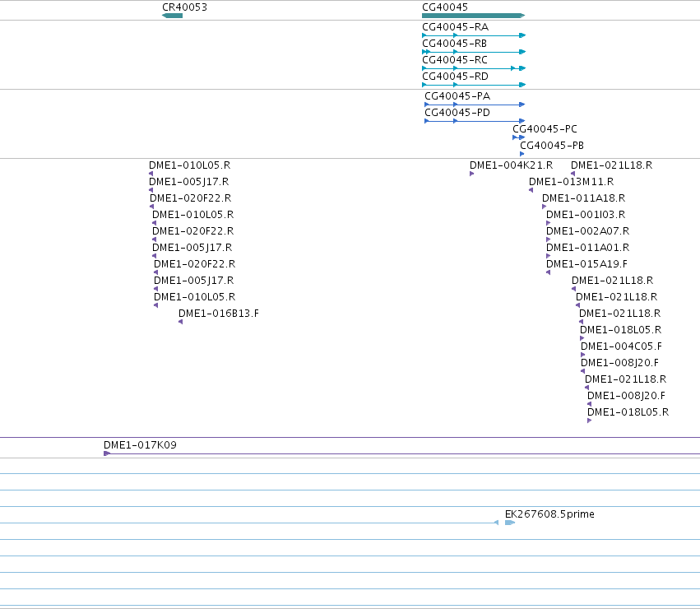Select the DME1-017K09 clone label
Image resolution: width=700 pixels, height=609 pixels.
[x=140, y=445]
